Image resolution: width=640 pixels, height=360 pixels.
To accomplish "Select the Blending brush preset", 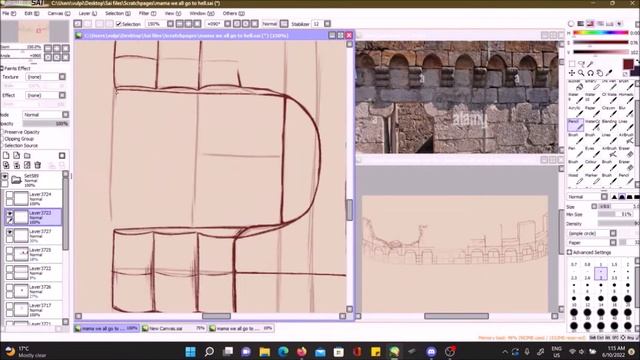I will 609,125.
